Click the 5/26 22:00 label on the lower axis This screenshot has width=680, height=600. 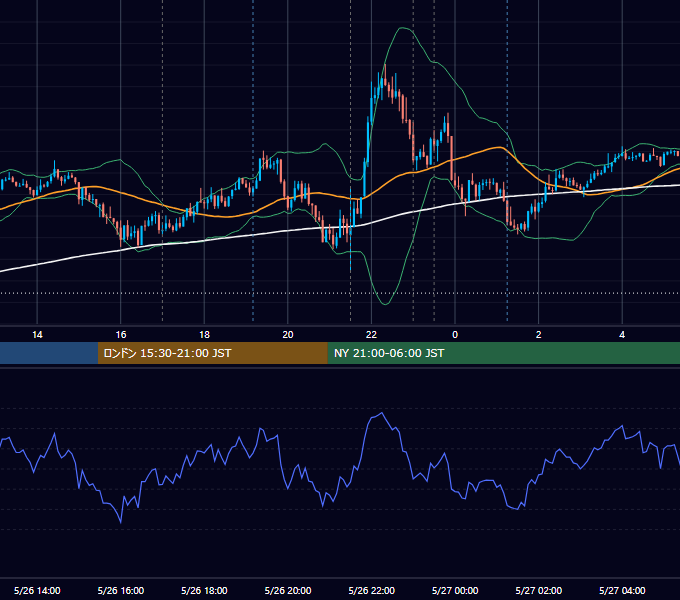(x=372, y=590)
